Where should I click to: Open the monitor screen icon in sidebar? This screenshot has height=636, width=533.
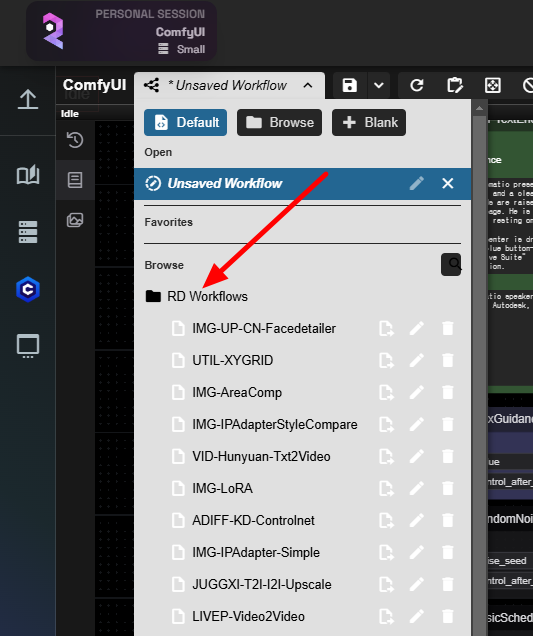(28, 346)
